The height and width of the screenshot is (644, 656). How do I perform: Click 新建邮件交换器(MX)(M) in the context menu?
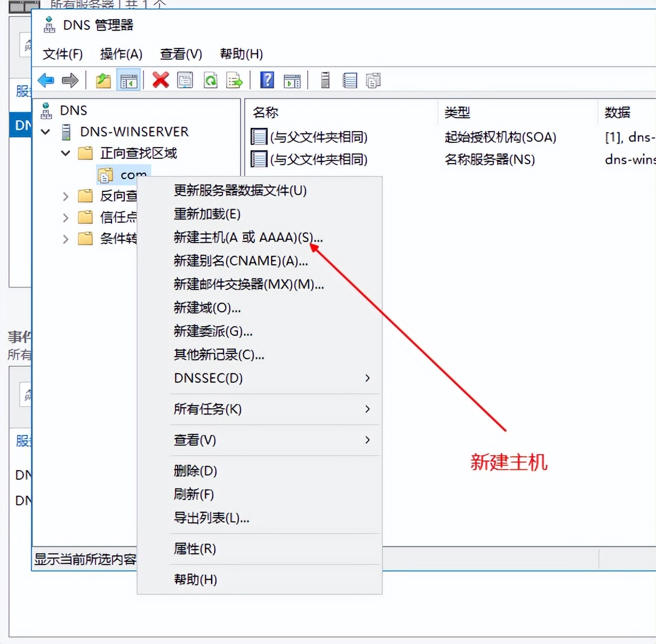tap(247, 284)
